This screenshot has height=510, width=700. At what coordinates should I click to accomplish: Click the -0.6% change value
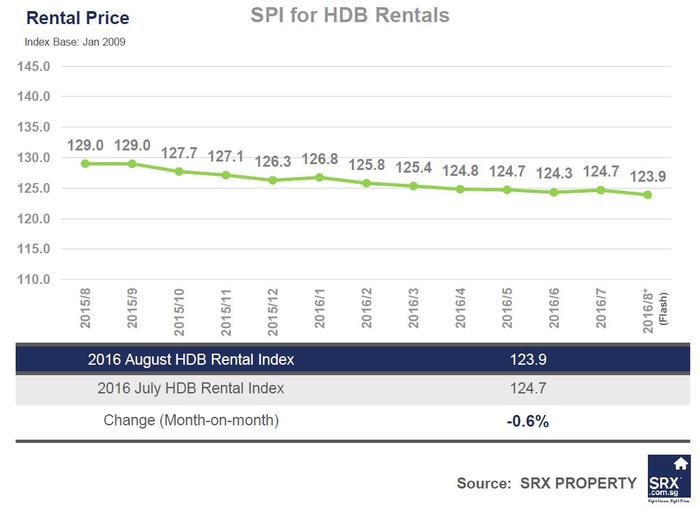pos(528,421)
